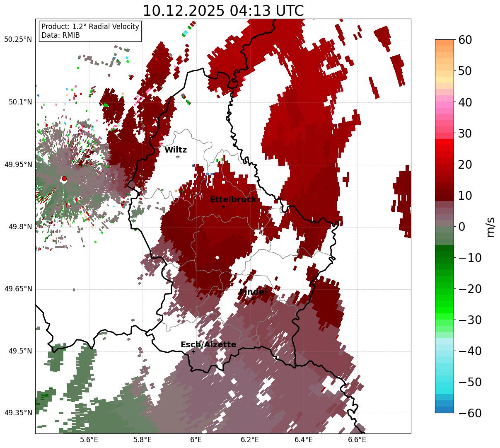Click the Wiltz city label
500x448 pixels.
click(176, 150)
